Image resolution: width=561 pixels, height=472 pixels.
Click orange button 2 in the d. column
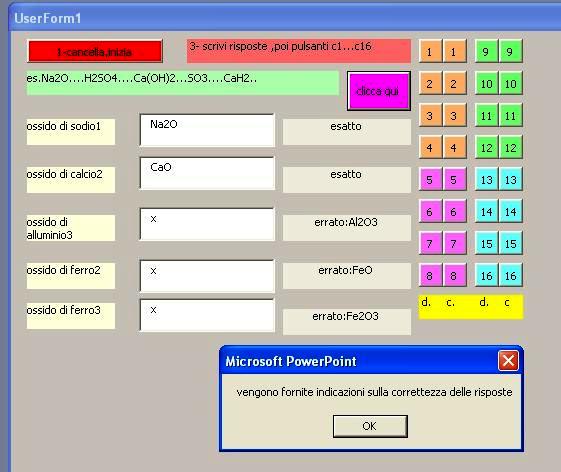[x=430, y=83]
